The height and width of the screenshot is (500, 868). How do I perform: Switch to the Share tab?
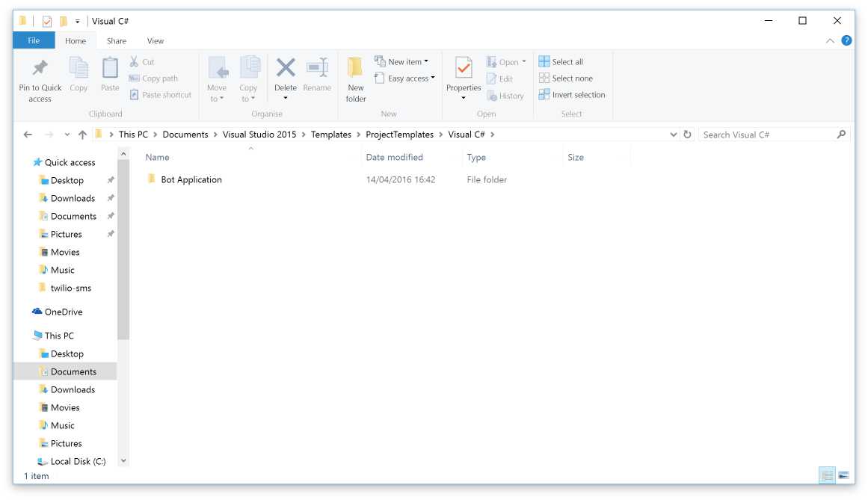click(x=116, y=41)
